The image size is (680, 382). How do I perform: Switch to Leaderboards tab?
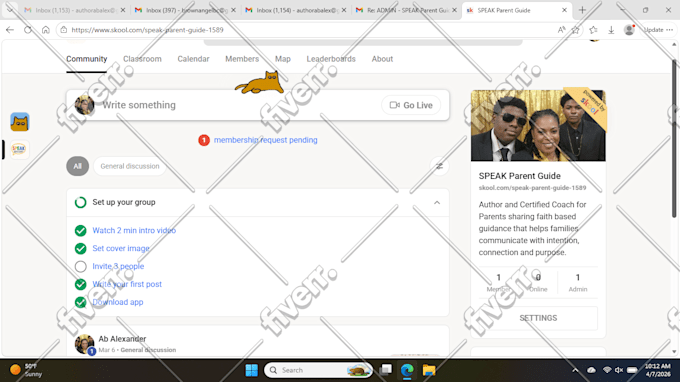(x=331, y=59)
